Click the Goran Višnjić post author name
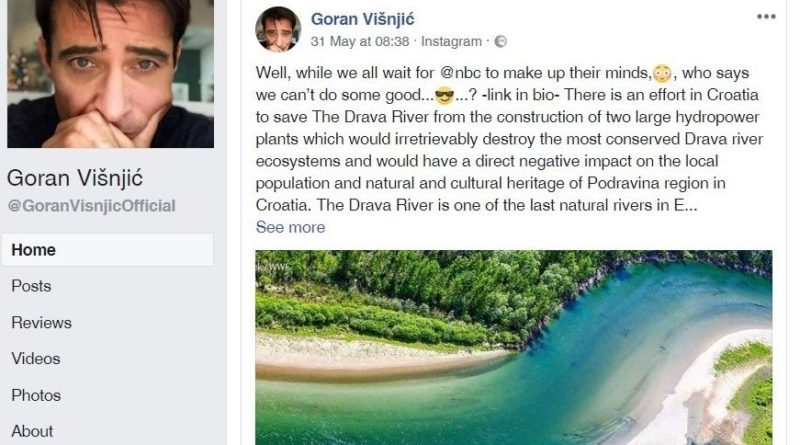This screenshot has height=445, width=800. tap(363, 19)
